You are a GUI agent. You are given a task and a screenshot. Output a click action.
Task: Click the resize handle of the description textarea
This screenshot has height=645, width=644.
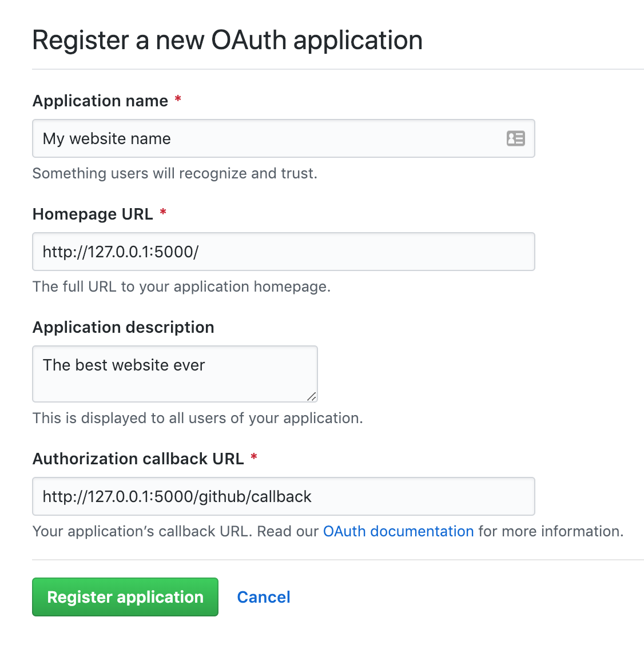click(312, 396)
